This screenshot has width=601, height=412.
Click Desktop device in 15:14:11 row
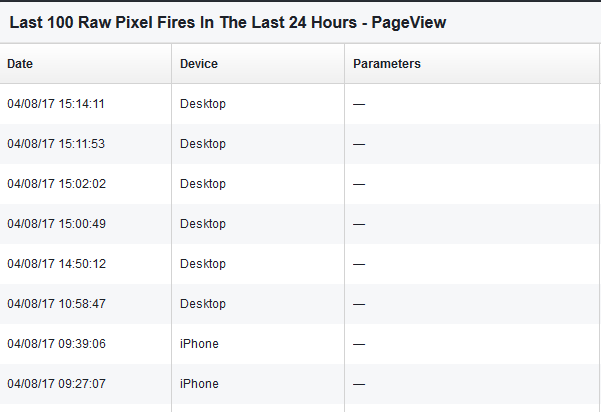point(203,104)
